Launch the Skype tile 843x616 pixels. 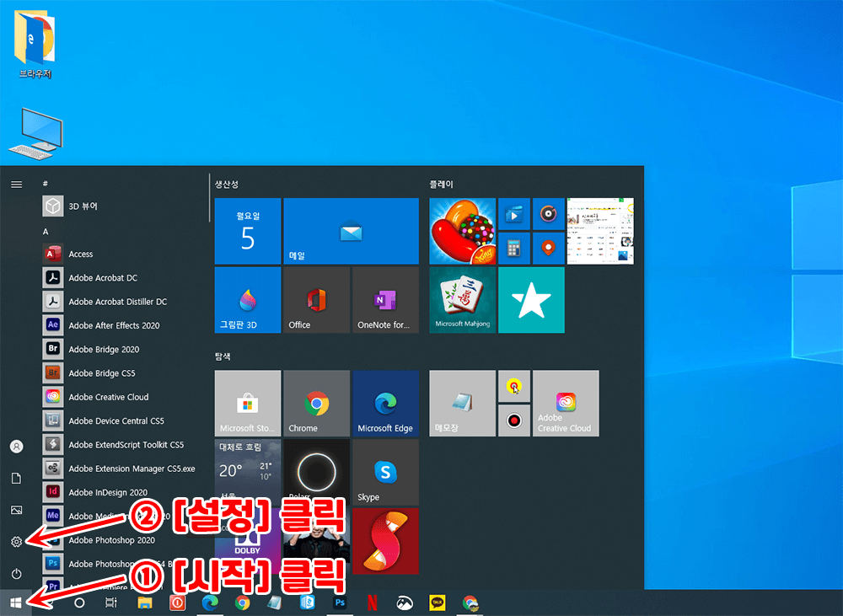(x=385, y=472)
